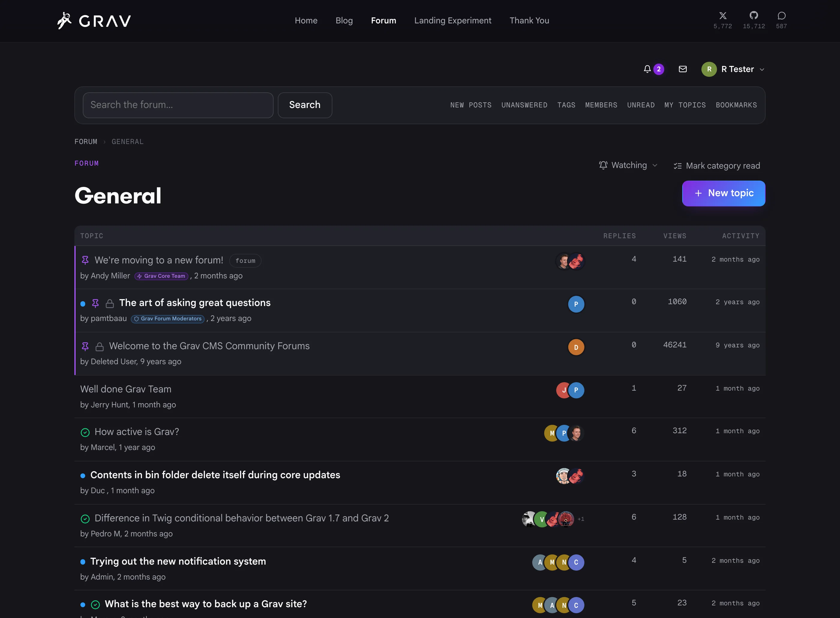Click the orange D avatar on the Welcome topic

click(x=576, y=347)
